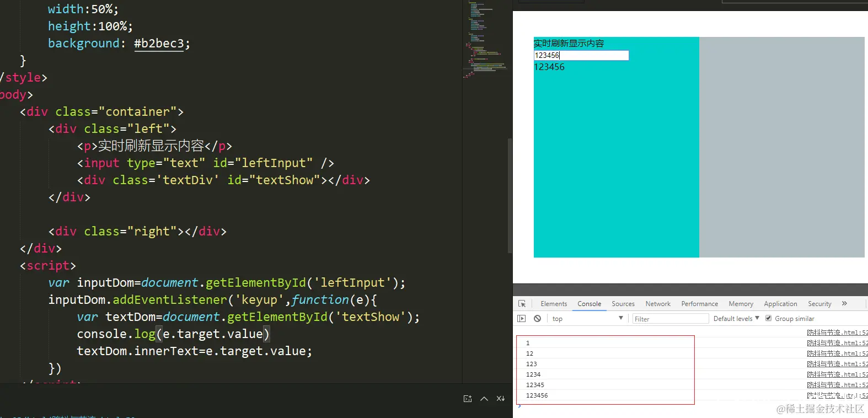868x418 pixels.
Task: Open source link beside log '12345'
Action: [837, 385]
